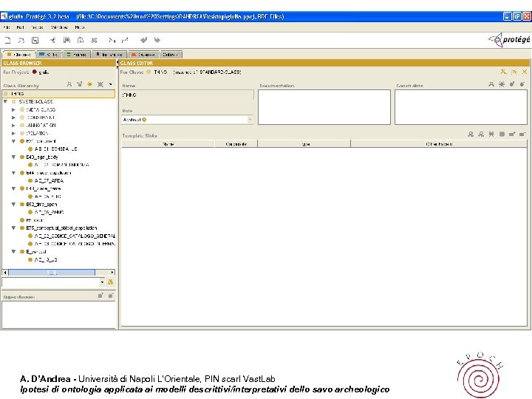Switch to the Forms tab

(x=77, y=54)
